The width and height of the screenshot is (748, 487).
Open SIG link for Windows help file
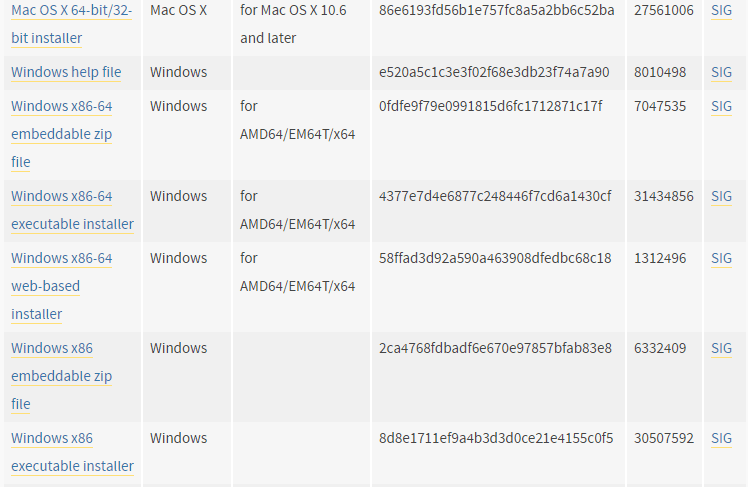click(x=721, y=72)
